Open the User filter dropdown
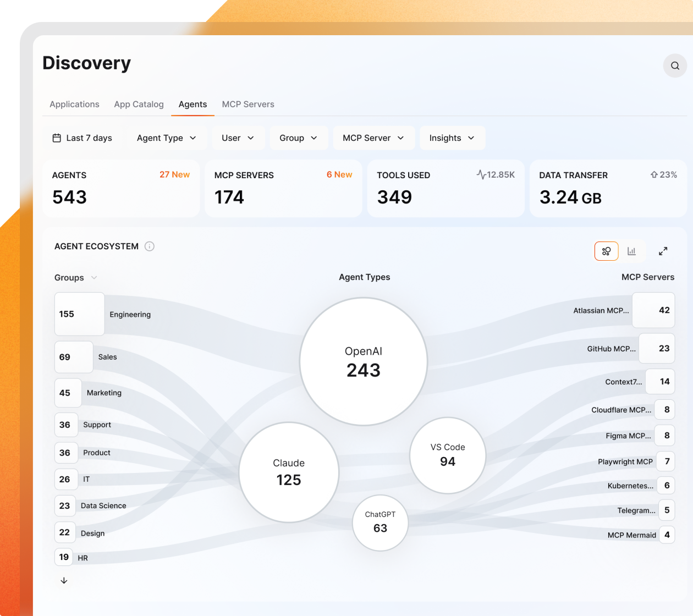The image size is (693, 616). coord(238,137)
